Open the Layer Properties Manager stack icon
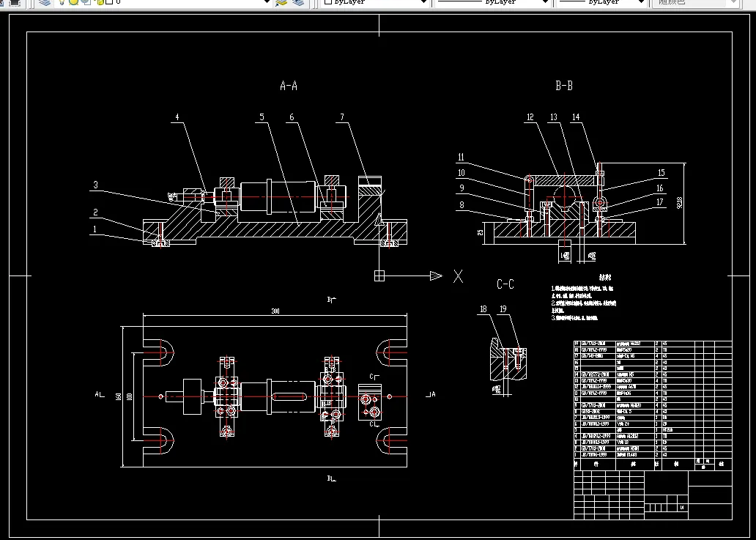Viewport: 756px width, 540px height. 45,2
